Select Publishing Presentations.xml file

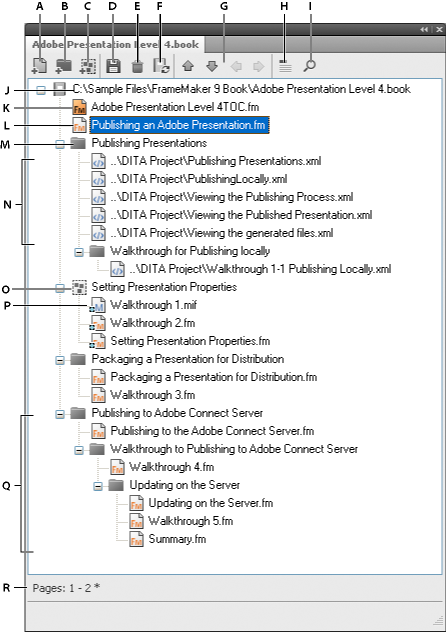pos(216,161)
